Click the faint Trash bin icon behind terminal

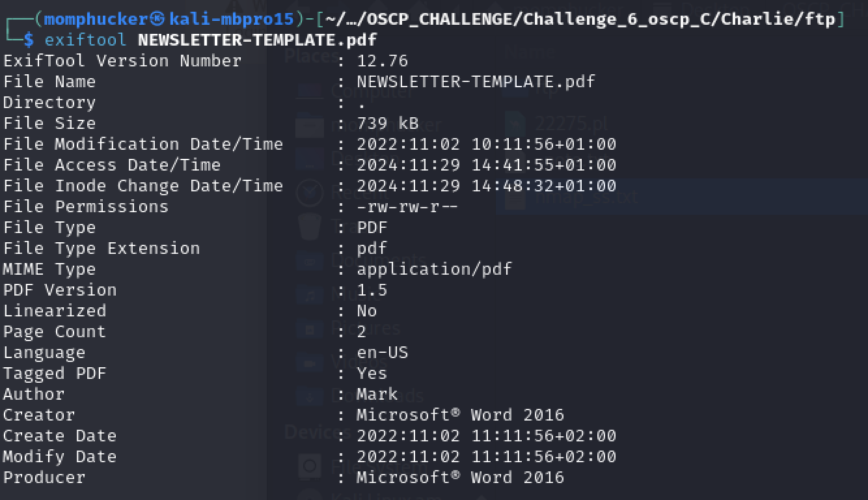tap(310, 227)
